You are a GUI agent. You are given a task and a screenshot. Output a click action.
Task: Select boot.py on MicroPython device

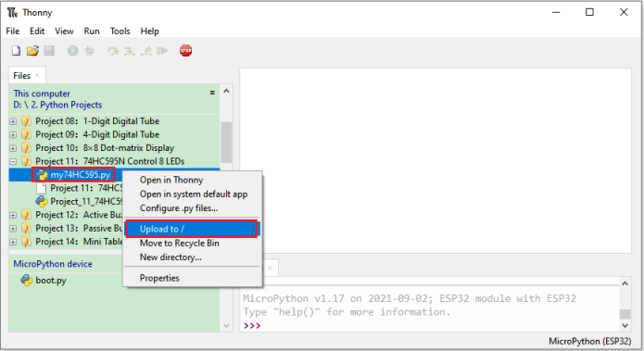pyautogui.click(x=51, y=281)
